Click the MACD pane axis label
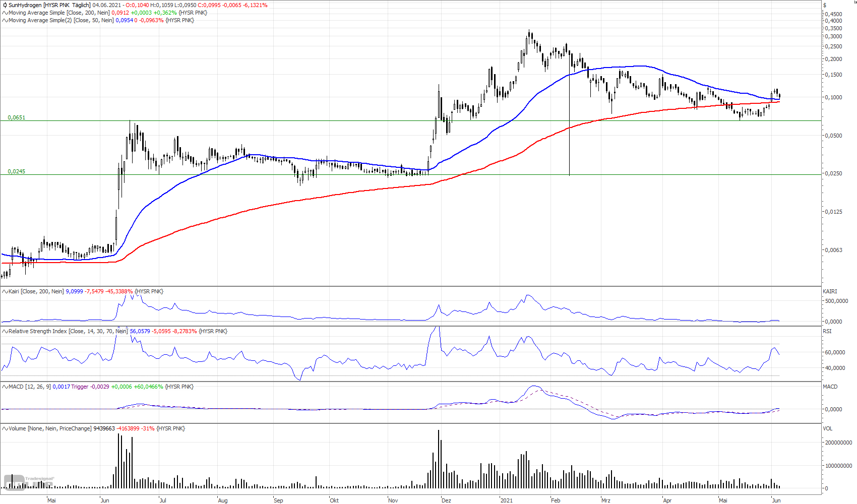The image size is (857, 504). point(830,387)
